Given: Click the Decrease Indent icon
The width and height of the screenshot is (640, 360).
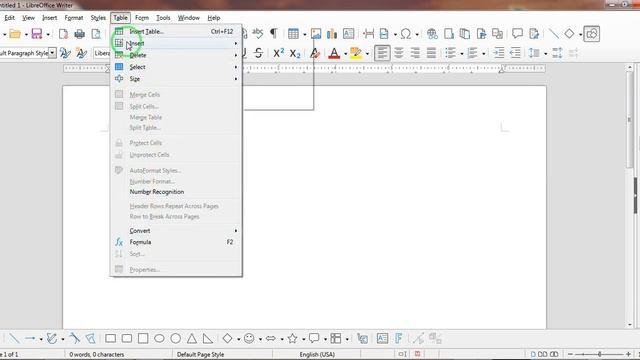Looking at the screenshot, I should click(516, 53).
